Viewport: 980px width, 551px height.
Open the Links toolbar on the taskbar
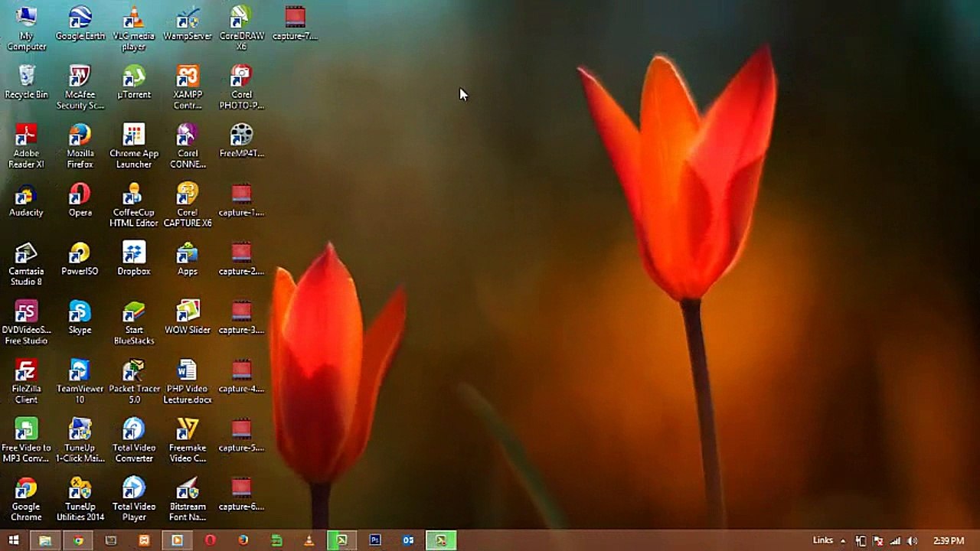pos(822,540)
